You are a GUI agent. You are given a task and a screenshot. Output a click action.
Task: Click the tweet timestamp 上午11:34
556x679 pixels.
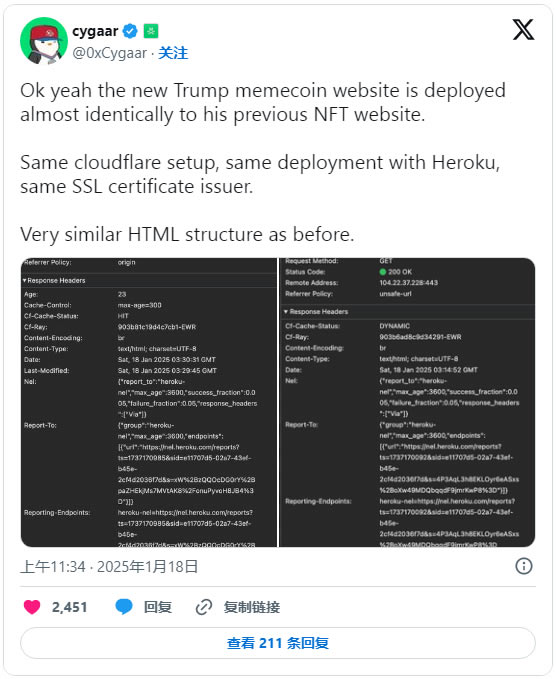52,566
